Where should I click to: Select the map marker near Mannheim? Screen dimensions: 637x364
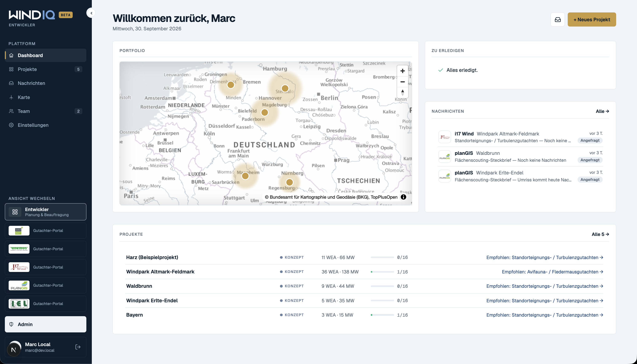(x=245, y=176)
